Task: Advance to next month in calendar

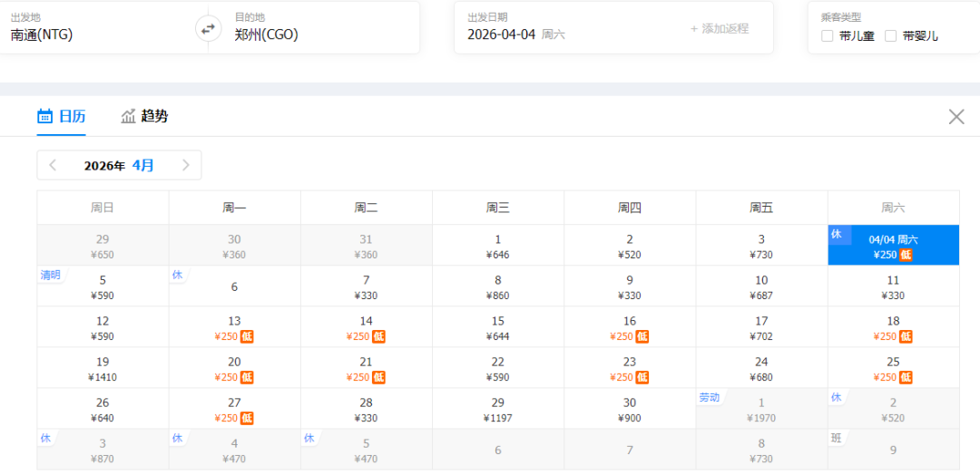Action: (185, 165)
